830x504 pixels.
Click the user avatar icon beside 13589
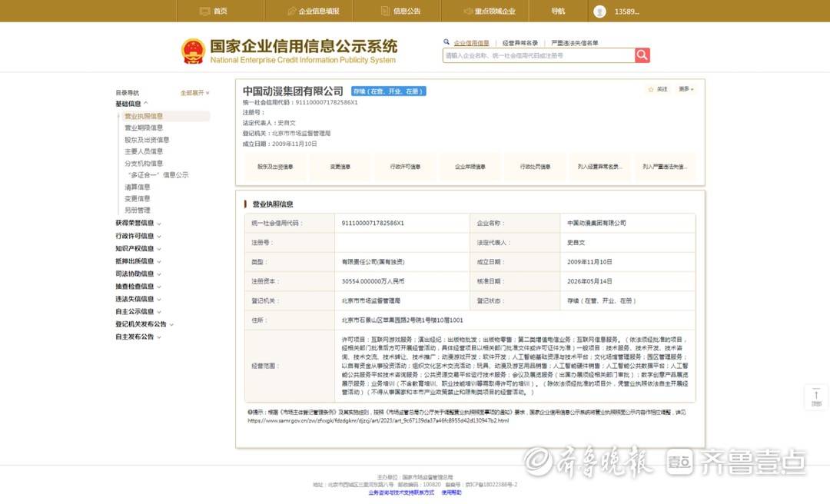coord(599,11)
